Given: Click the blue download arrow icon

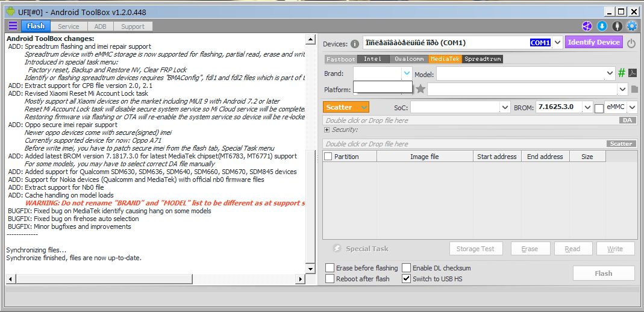Looking at the screenshot, I should [x=602, y=27].
